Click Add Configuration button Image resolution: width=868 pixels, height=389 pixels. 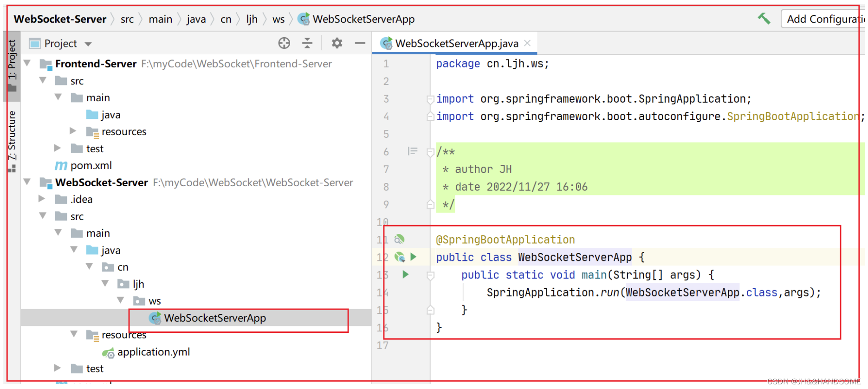point(824,19)
